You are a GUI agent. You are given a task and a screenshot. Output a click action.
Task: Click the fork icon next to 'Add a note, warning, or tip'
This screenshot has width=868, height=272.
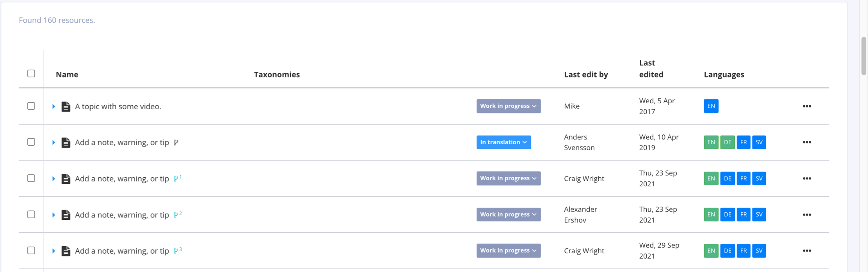click(176, 142)
